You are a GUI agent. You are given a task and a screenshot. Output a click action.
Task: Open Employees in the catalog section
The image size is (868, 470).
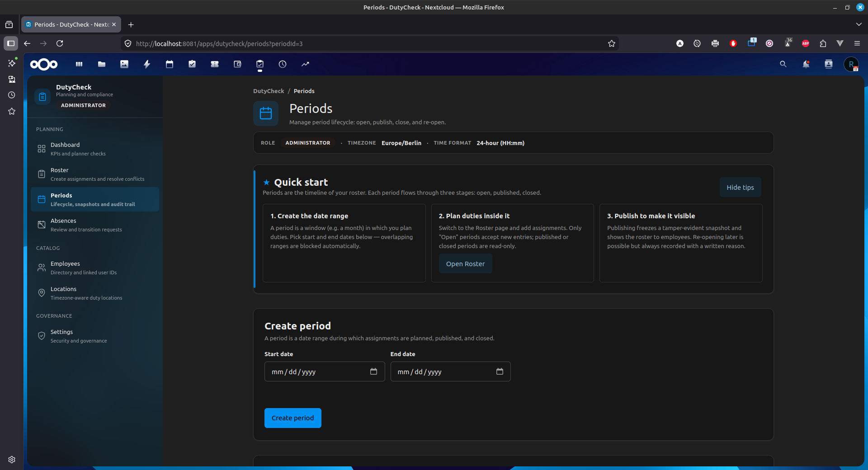pos(95,268)
